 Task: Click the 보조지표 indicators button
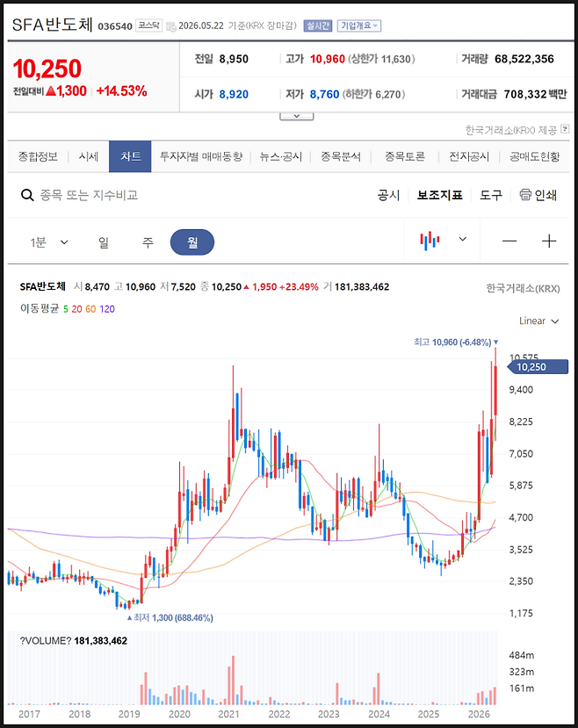440,195
